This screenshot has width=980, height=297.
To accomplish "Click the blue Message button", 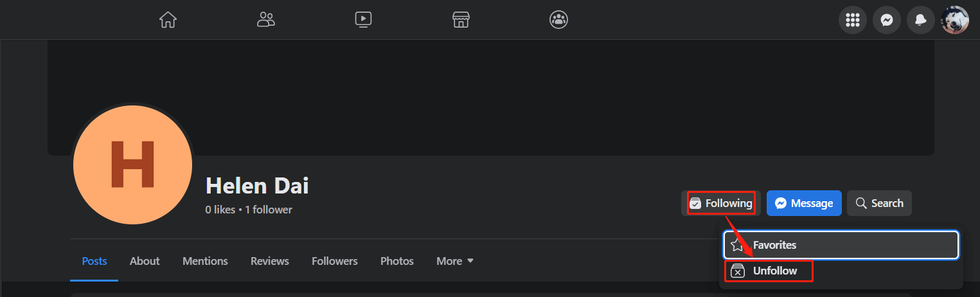I will coord(804,203).
